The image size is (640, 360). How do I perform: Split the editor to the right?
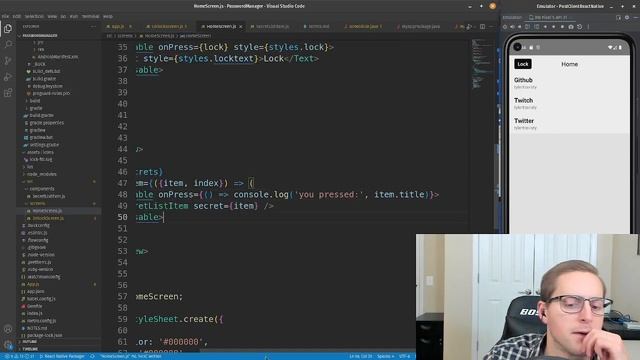click(482, 27)
